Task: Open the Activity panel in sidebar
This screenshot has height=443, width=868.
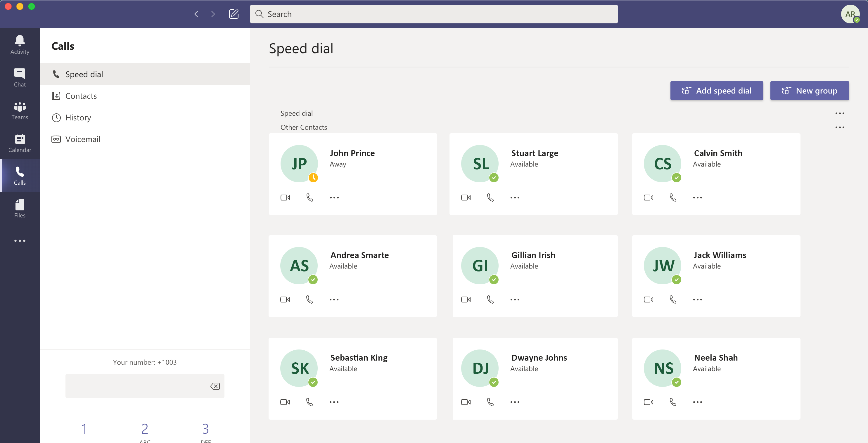Action: (20, 44)
